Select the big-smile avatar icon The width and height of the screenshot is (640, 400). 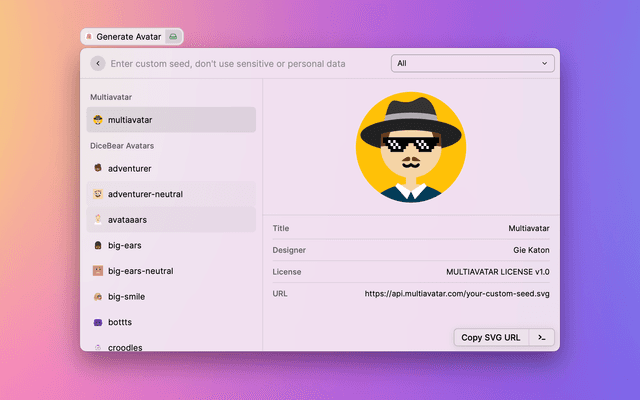98,297
